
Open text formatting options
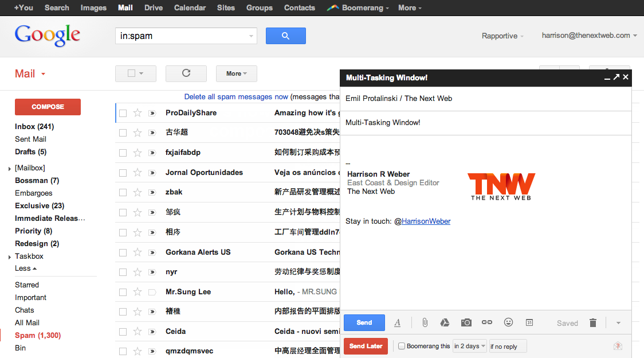pos(398,322)
